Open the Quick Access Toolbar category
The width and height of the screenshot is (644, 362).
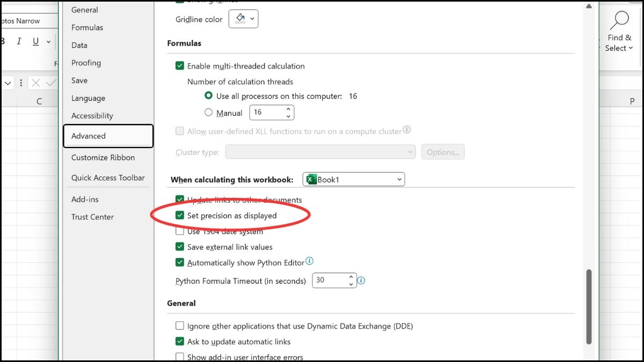[x=108, y=178]
